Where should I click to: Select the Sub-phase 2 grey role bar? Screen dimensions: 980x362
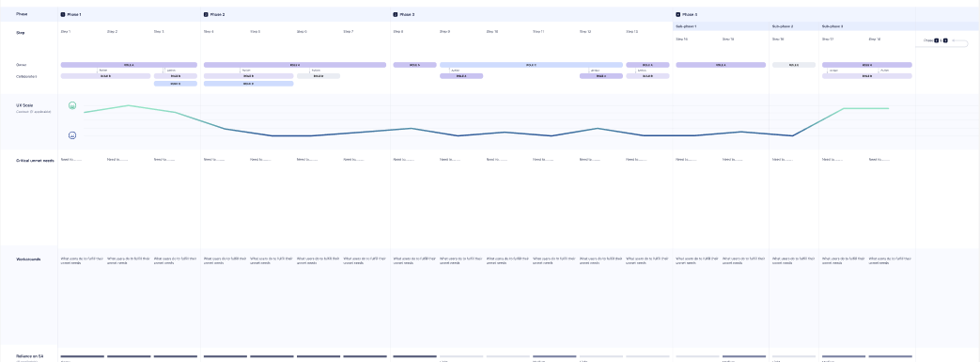tap(794, 64)
